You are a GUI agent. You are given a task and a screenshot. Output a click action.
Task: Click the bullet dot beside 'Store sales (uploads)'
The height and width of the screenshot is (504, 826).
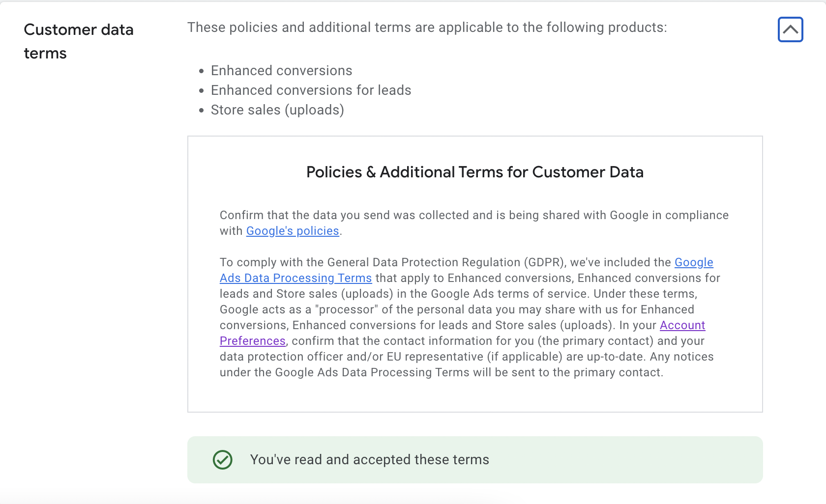[202, 111]
